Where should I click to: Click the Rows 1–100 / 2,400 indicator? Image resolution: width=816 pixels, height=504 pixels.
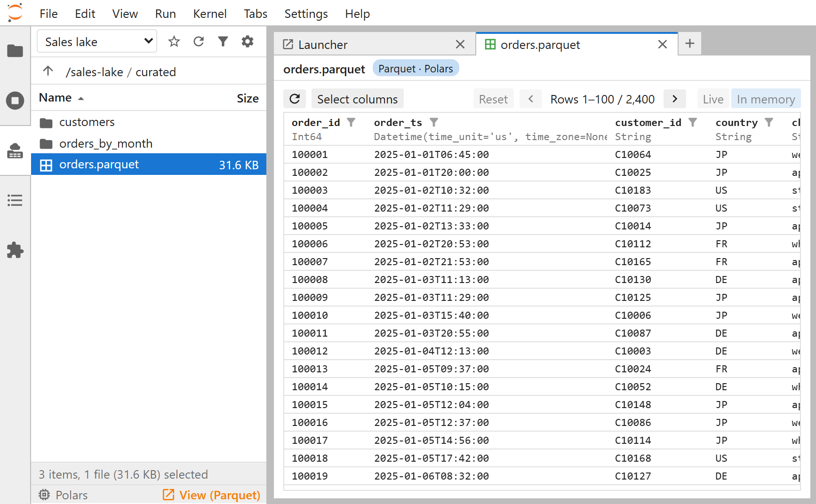[x=602, y=99]
